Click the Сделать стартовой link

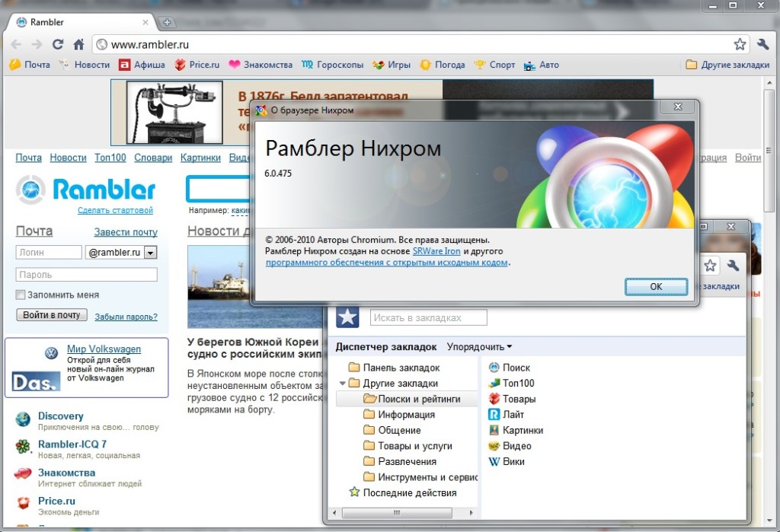(x=115, y=210)
